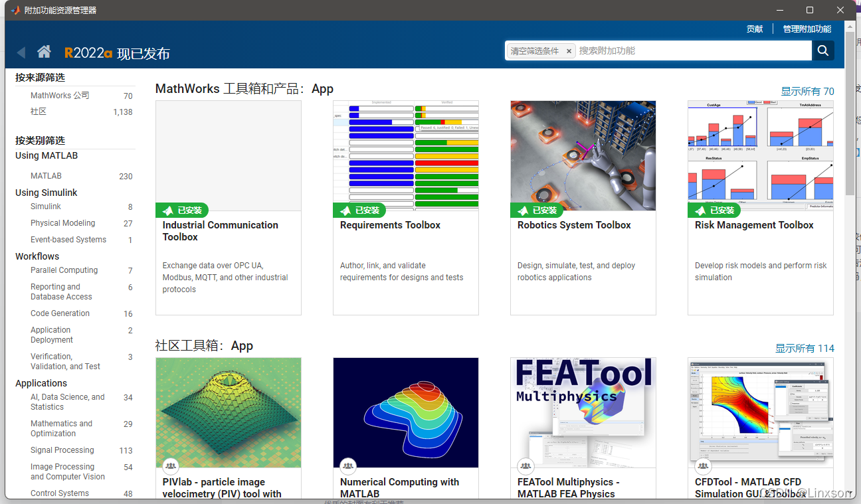Go to the Add-On Explorer home icon
The width and height of the screenshot is (861, 504).
coord(45,52)
